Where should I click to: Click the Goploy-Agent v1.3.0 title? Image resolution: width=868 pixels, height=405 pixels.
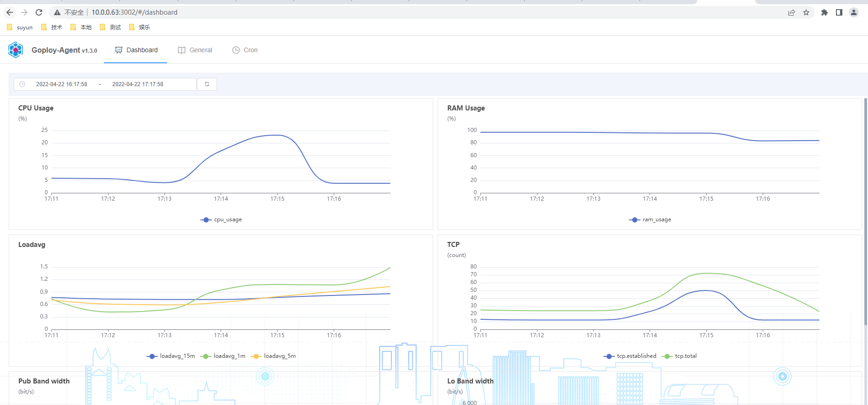point(64,50)
